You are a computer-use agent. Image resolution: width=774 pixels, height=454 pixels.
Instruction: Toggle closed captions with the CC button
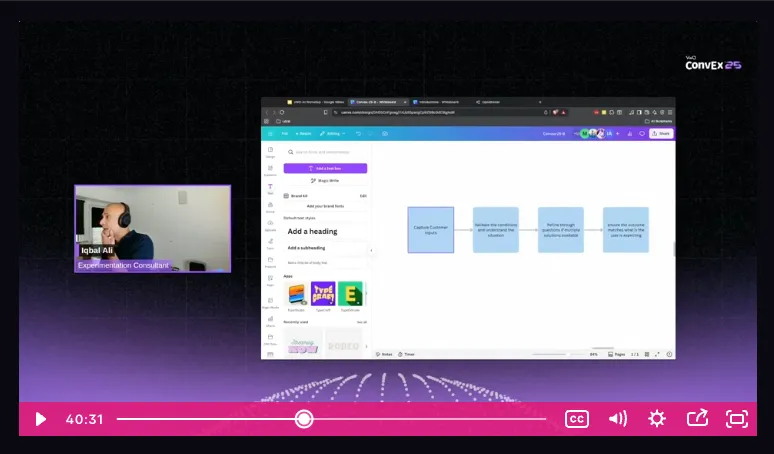[x=577, y=419]
